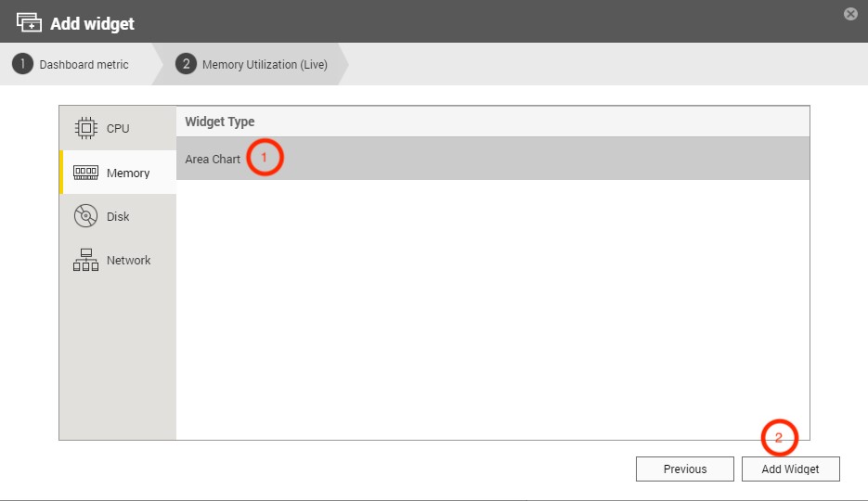The image size is (868, 501).
Task: Click the red circled number 2 marker
Action: 779,437
